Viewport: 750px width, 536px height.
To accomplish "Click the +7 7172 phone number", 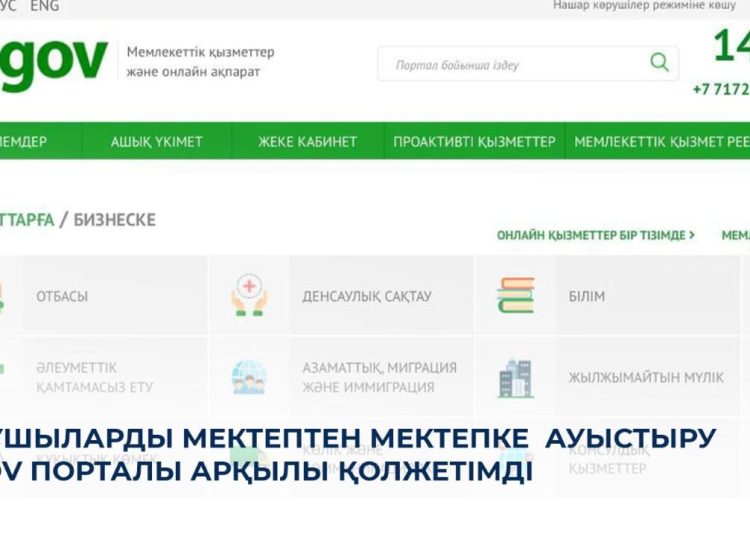I will tap(721, 89).
